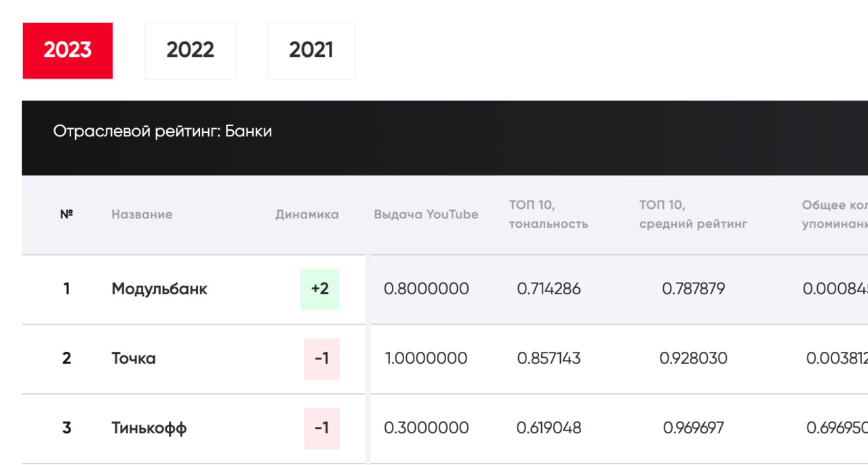Click the 0.857143 tonality value for Точка

click(x=549, y=358)
